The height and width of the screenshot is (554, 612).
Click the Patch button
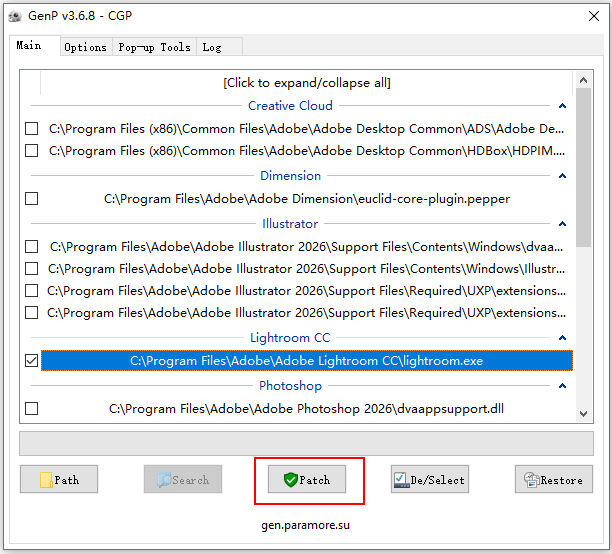(307, 479)
